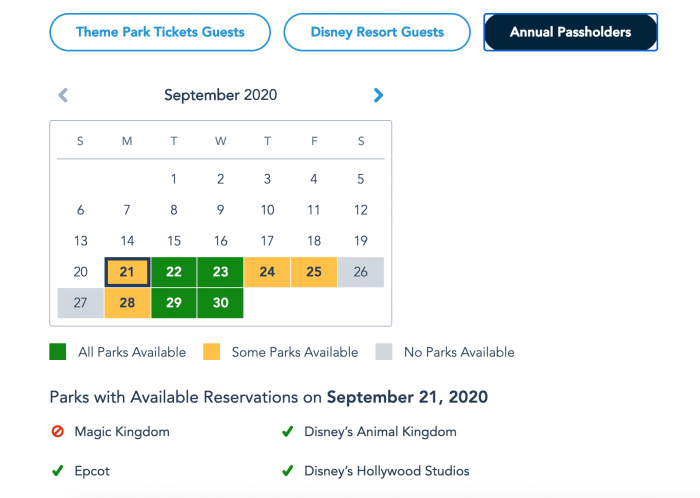
Task: Go to previous month with left chevron
Action: point(63,95)
